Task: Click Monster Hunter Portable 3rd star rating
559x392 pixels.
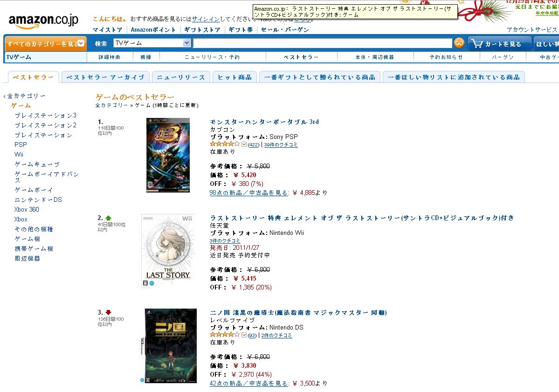Action: click(x=225, y=144)
